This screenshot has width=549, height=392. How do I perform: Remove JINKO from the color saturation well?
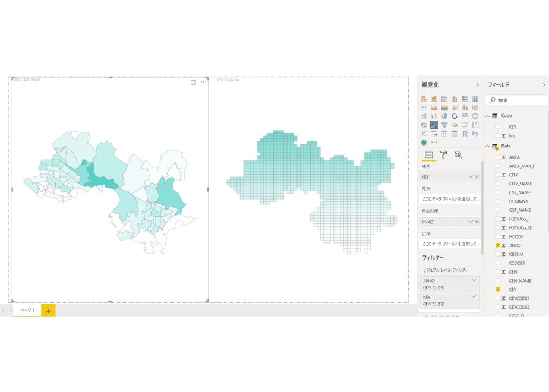(477, 222)
